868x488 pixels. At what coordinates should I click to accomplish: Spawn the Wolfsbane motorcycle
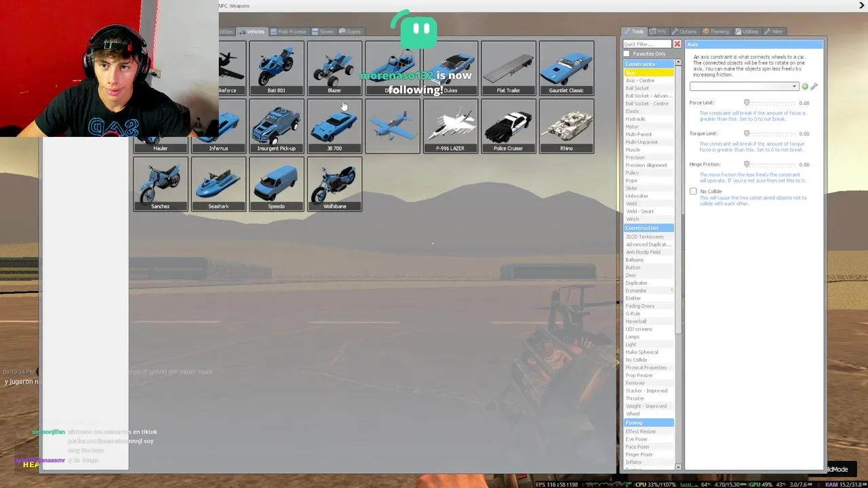click(x=334, y=184)
